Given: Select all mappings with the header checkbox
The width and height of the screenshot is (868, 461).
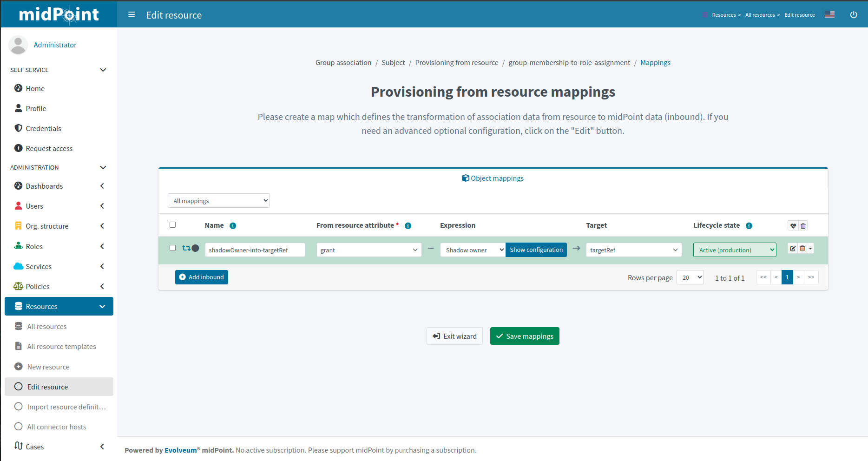Looking at the screenshot, I should click(x=172, y=224).
